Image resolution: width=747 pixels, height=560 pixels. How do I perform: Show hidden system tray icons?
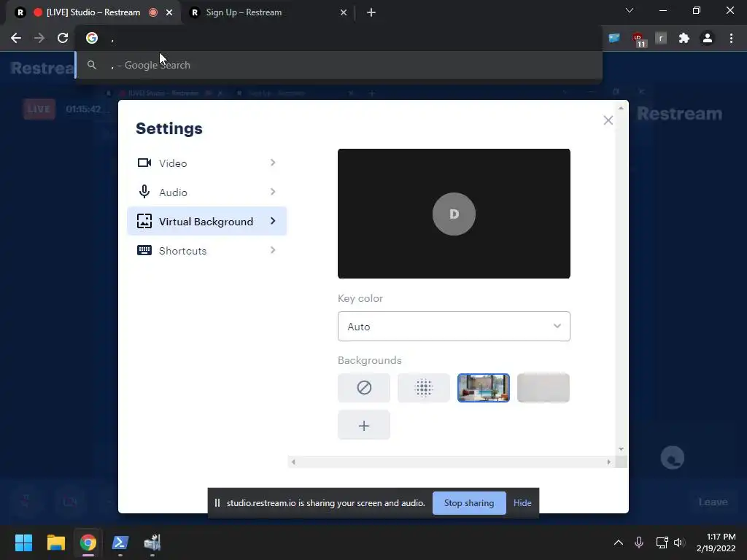[619, 542]
